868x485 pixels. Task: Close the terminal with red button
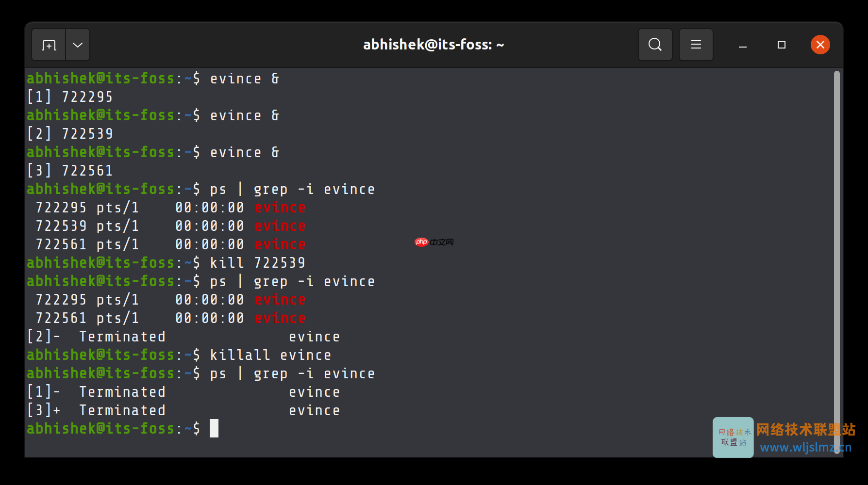point(820,45)
